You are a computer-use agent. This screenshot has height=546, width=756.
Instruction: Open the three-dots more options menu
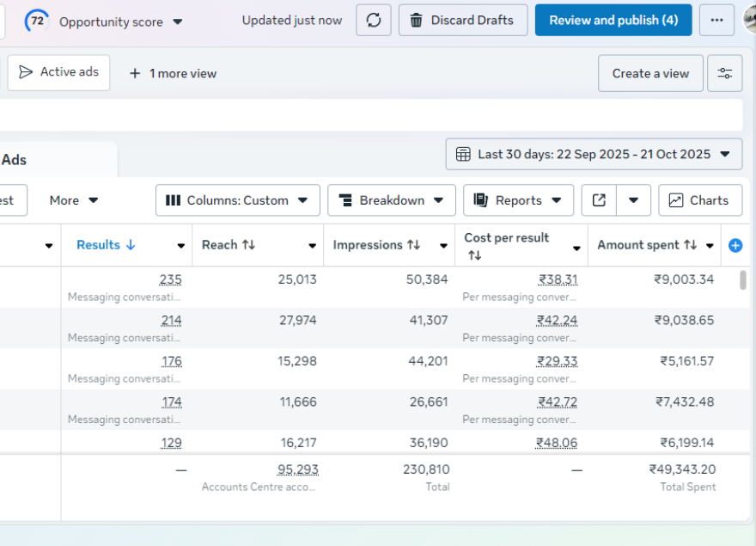(716, 20)
